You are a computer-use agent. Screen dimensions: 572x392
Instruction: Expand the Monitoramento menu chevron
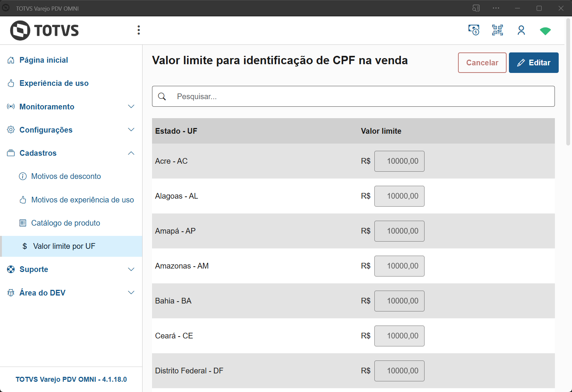[x=131, y=107]
